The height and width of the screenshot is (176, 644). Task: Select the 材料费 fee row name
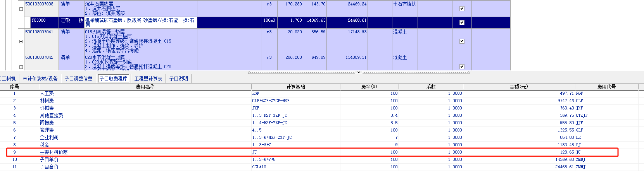[47, 101]
